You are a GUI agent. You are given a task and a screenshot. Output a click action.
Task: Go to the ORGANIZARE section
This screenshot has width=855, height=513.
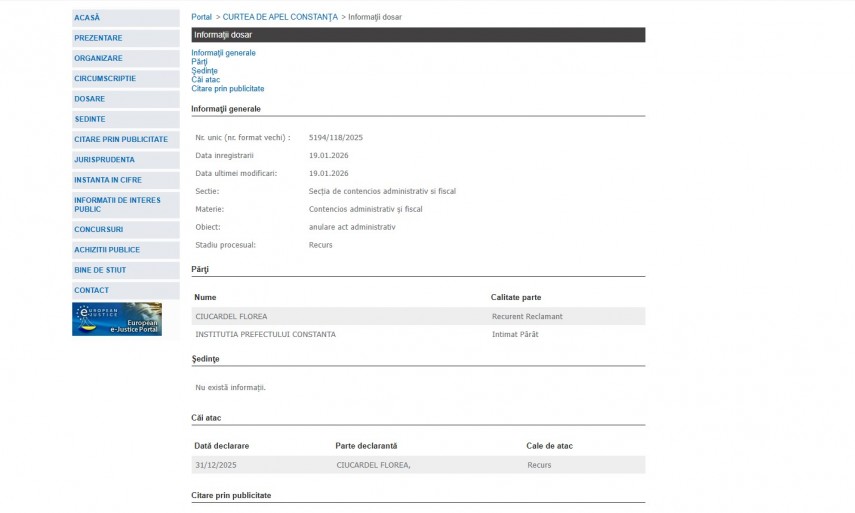pyautogui.click(x=98, y=58)
